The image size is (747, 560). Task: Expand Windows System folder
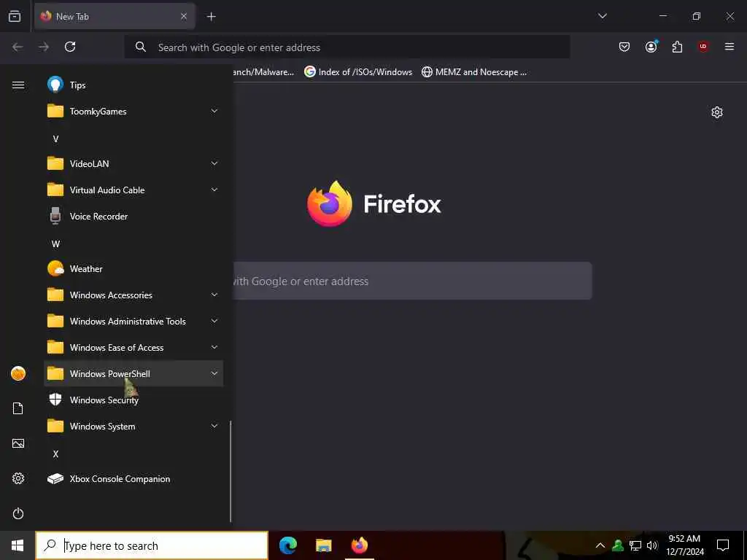133,426
